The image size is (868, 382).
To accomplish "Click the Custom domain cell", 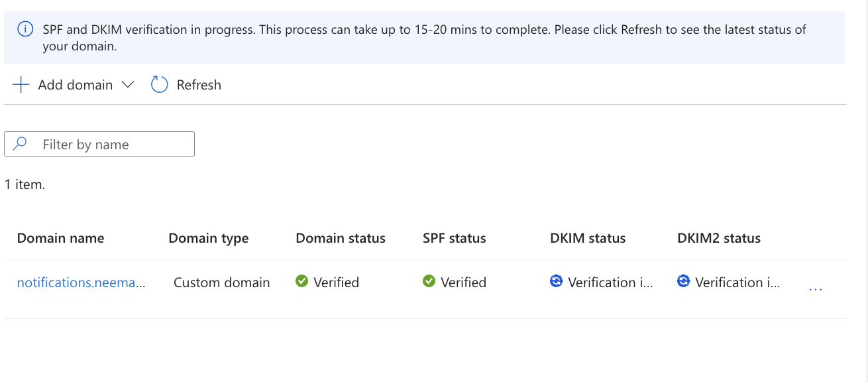I will click(222, 283).
